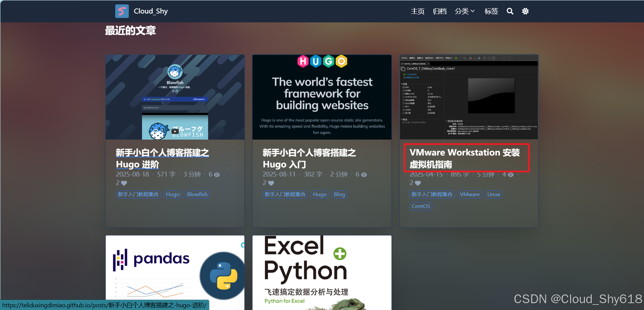644x310 pixels.
Task: Select the Blowfish tag
Action: coord(197,194)
